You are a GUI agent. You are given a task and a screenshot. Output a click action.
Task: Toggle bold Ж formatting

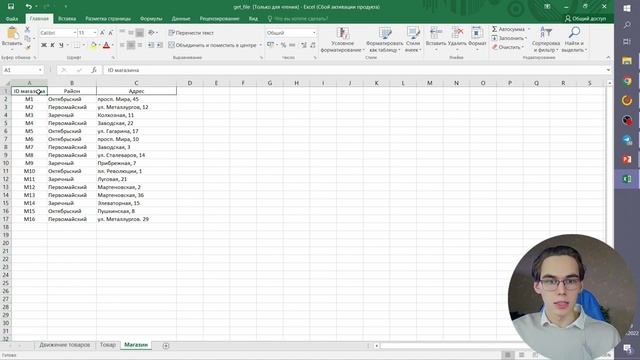tap(44, 45)
